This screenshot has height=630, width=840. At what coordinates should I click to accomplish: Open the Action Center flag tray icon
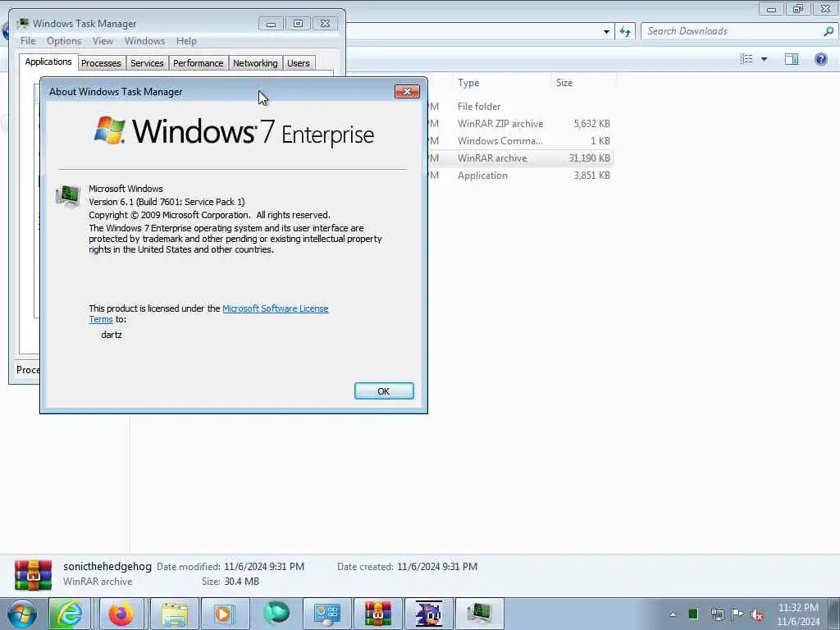737,614
